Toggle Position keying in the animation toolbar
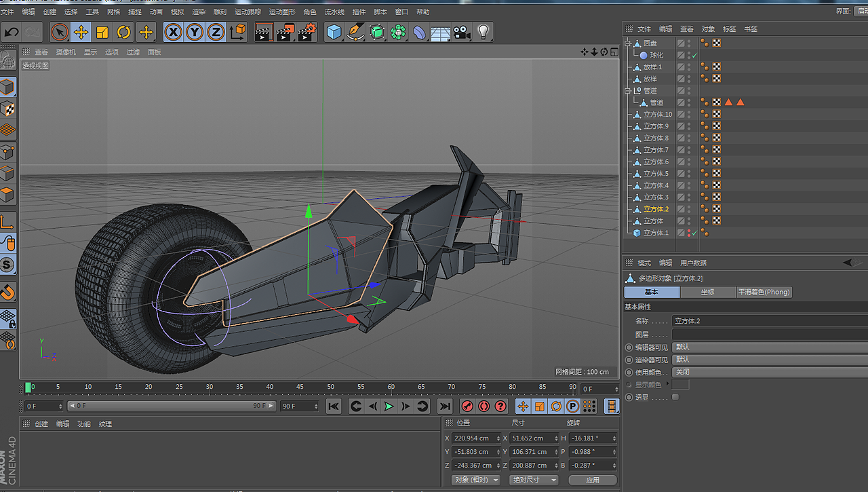This screenshot has width=868, height=492. pos(523,406)
